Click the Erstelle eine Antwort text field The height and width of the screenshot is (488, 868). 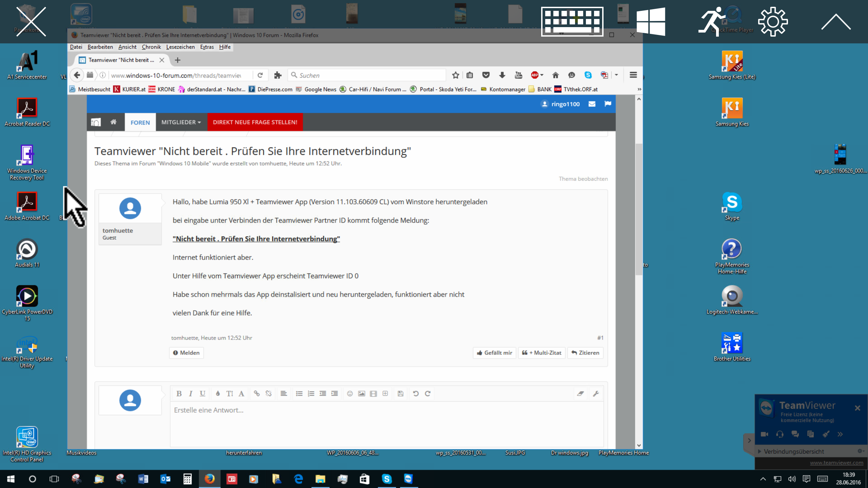click(x=387, y=424)
